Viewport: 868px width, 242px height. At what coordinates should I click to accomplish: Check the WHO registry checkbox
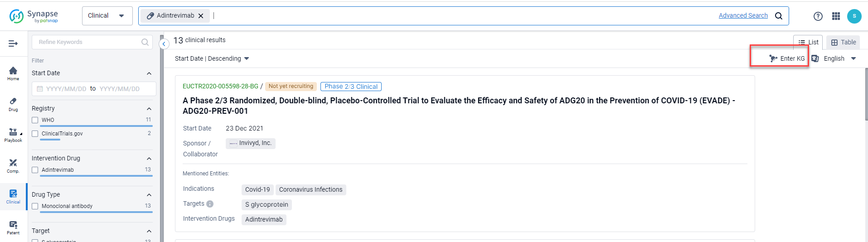click(x=35, y=120)
